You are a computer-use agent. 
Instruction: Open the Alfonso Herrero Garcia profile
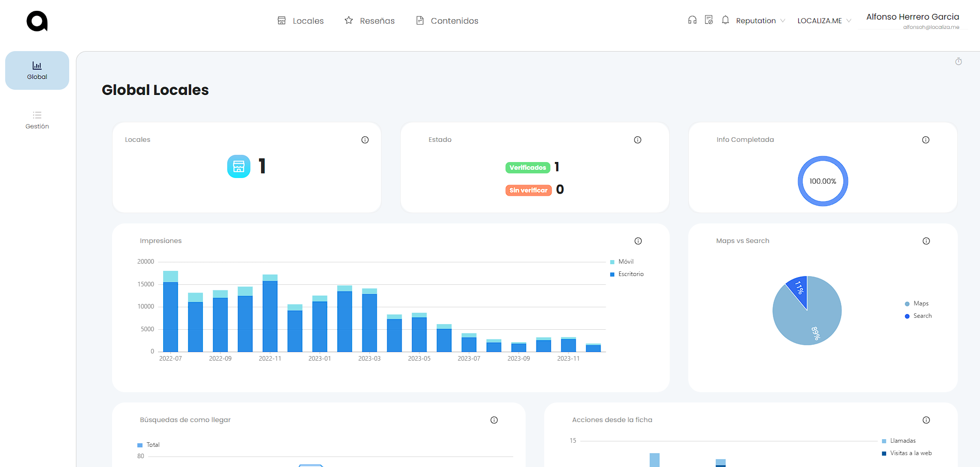click(912, 17)
